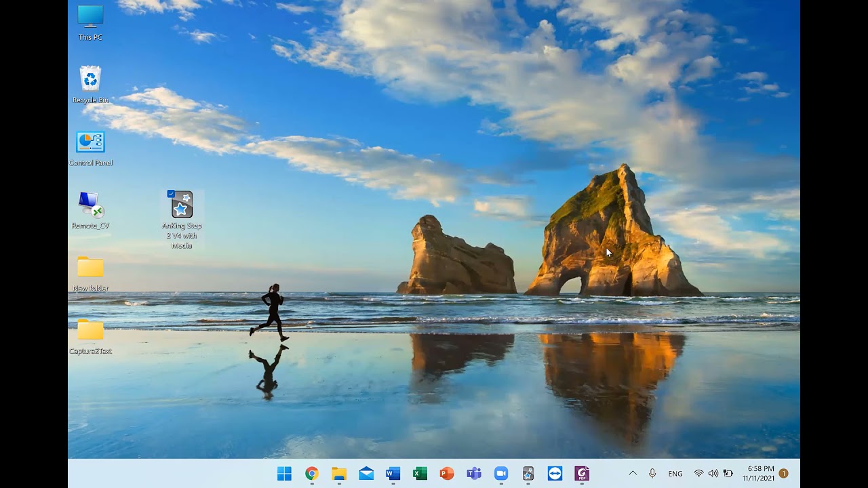Launch PowerPoint from the taskbar
Image resolution: width=868 pixels, height=488 pixels.
(447, 474)
